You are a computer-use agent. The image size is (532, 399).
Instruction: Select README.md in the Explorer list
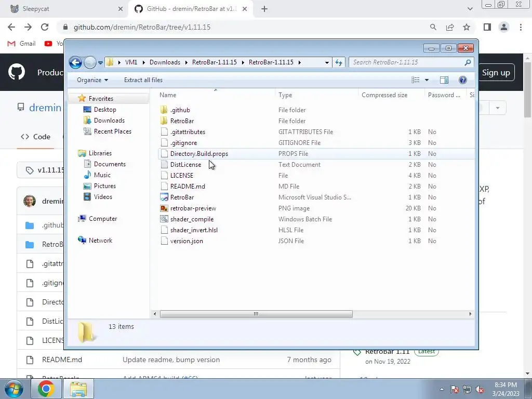[x=188, y=187]
